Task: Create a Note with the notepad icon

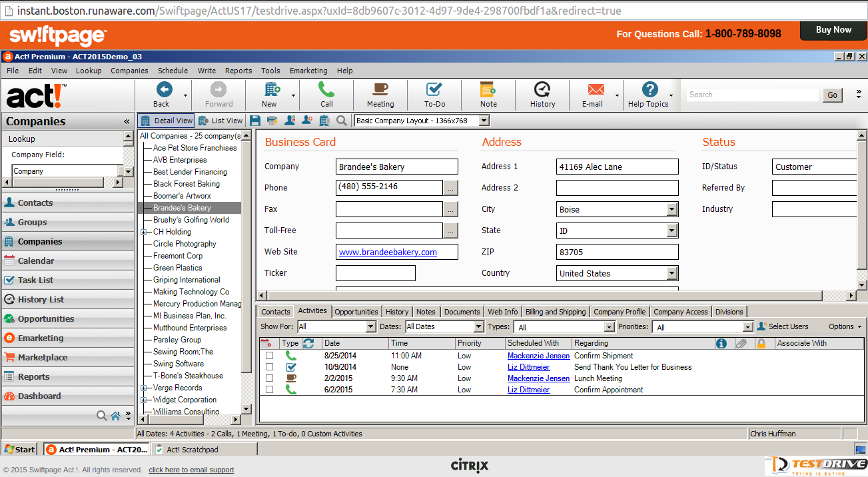Action: pos(488,90)
